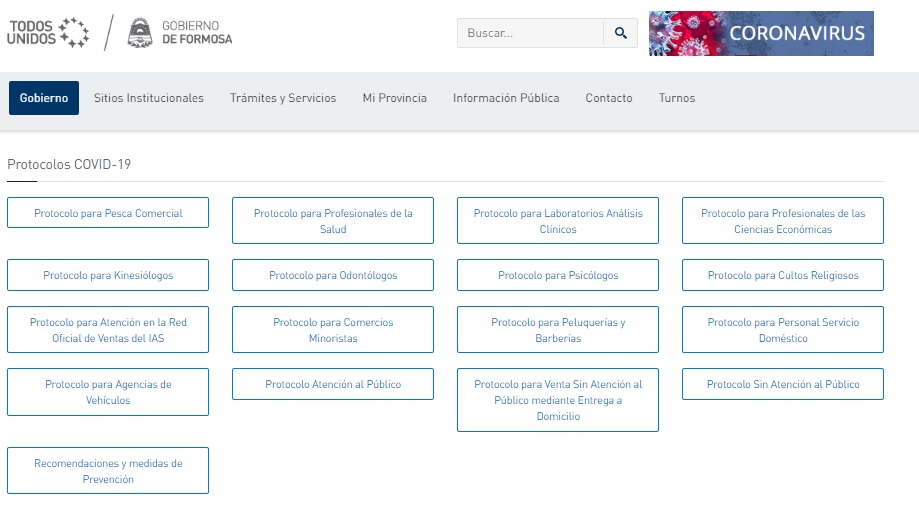This screenshot has width=919, height=507.
Task: Open Protocolo para Peluquerías y Barberías
Action: pos(558,329)
